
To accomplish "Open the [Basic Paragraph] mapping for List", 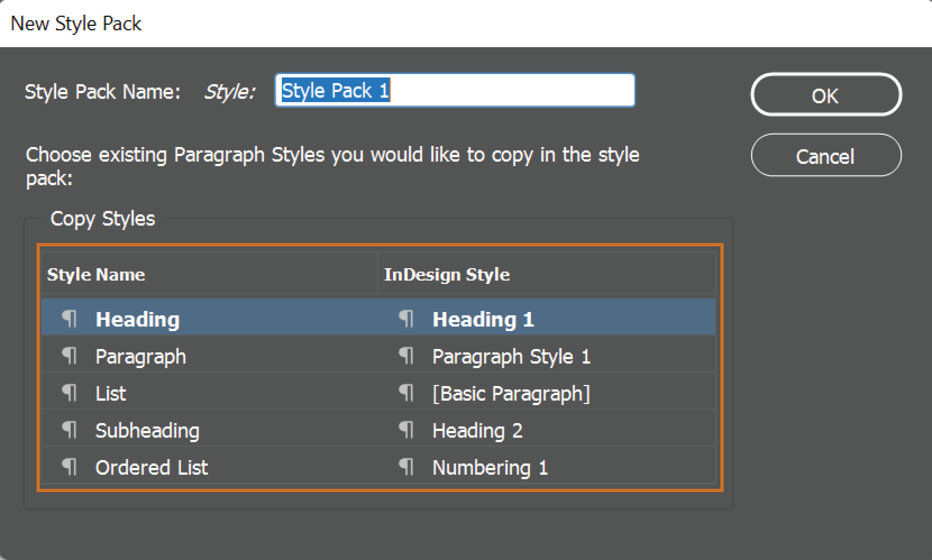I will pyautogui.click(x=511, y=393).
